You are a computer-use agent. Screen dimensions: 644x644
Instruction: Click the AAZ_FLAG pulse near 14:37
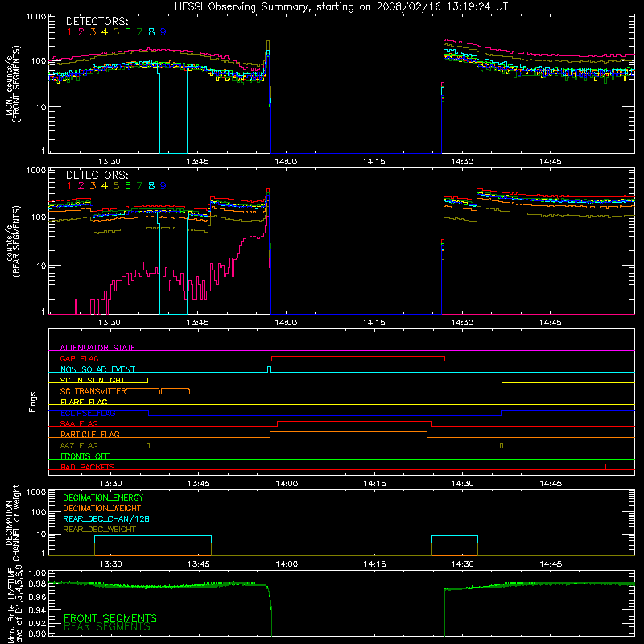(x=502, y=446)
